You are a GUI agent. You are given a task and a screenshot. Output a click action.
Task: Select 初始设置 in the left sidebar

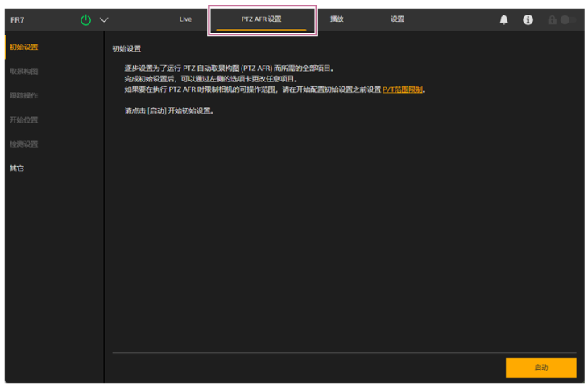[24, 47]
